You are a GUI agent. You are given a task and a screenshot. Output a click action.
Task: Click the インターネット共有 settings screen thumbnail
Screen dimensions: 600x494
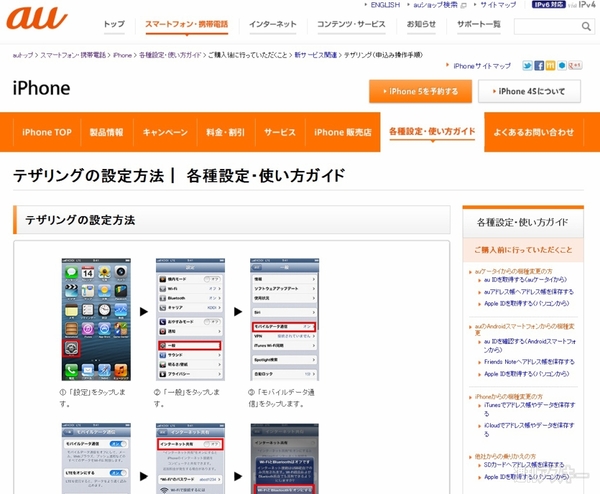[190, 458]
